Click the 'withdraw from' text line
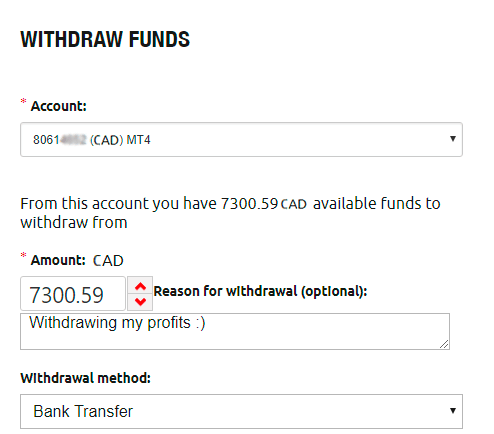This screenshot has width=494, height=434. tap(74, 223)
